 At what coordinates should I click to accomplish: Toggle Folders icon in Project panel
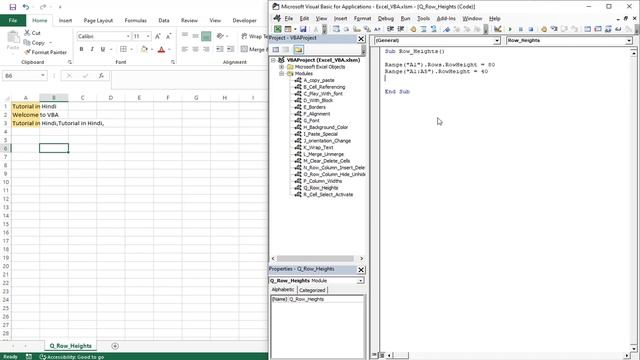[x=298, y=49]
